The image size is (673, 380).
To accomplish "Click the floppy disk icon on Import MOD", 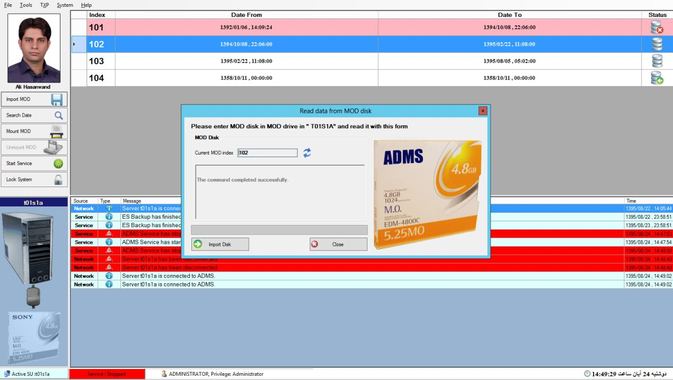I will (x=57, y=99).
